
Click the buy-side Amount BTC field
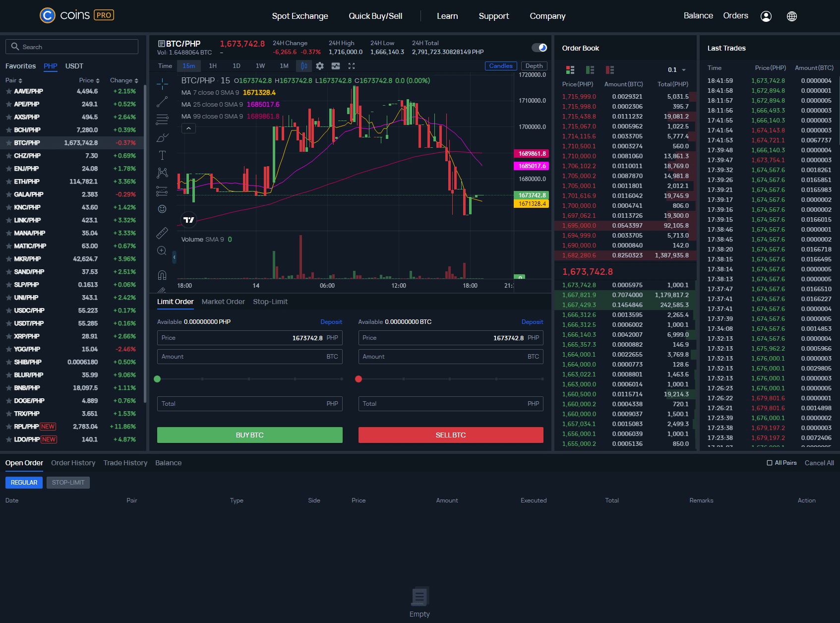(250, 357)
